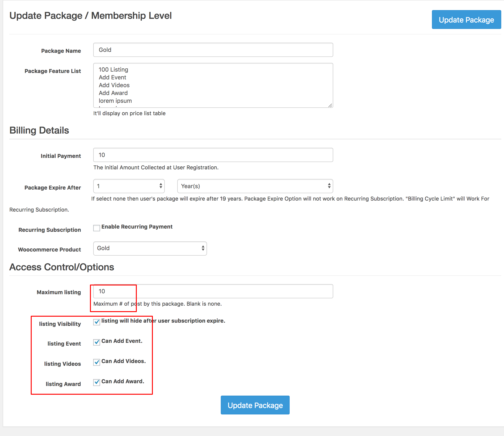Toggle the Can Add Award checkbox

tap(97, 383)
